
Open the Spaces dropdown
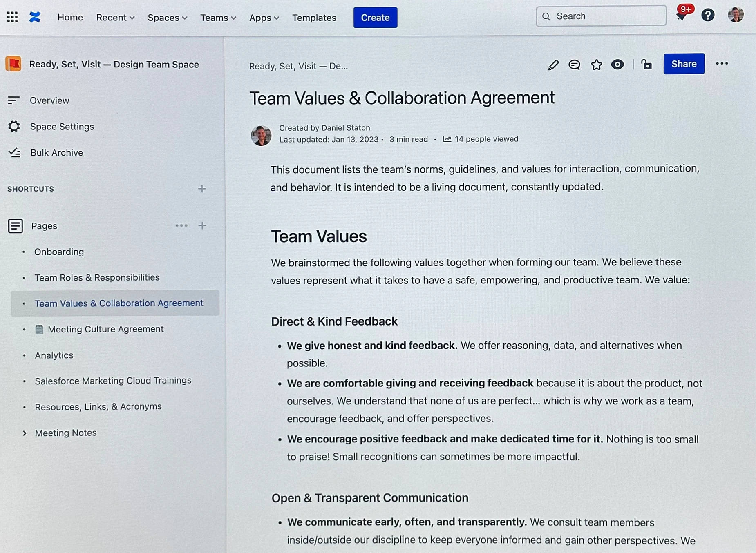tap(167, 18)
